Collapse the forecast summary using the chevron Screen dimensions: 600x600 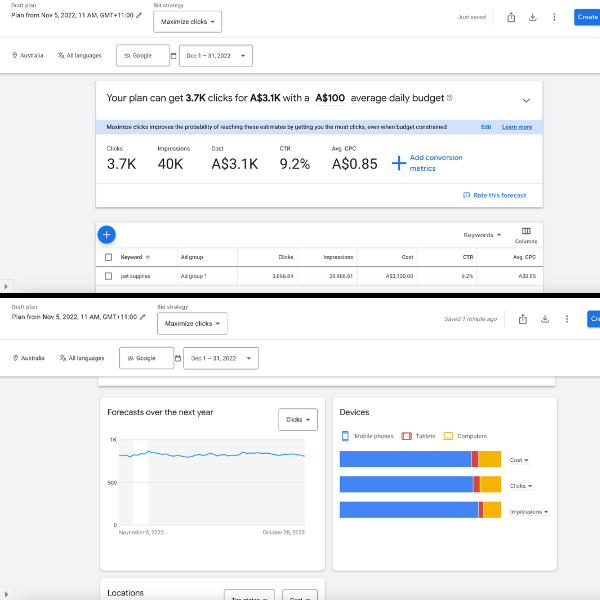(x=526, y=101)
